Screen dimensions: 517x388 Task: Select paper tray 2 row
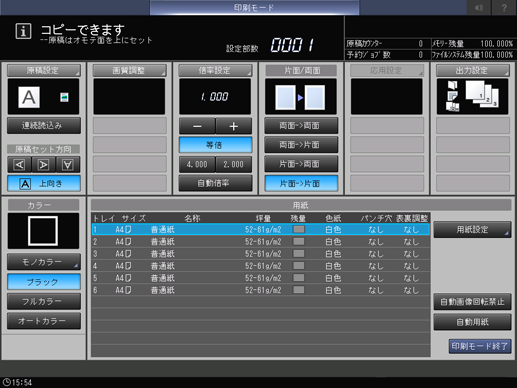tap(260, 241)
